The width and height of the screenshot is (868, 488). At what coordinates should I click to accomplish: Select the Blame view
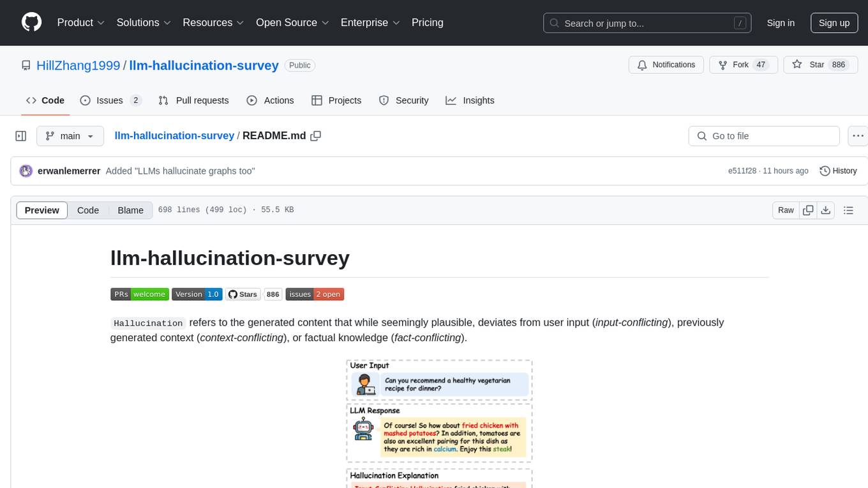pyautogui.click(x=131, y=210)
